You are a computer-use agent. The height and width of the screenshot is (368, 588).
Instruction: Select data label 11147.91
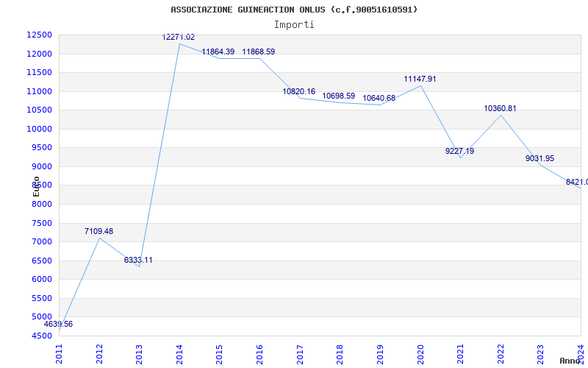pyautogui.click(x=420, y=79)
